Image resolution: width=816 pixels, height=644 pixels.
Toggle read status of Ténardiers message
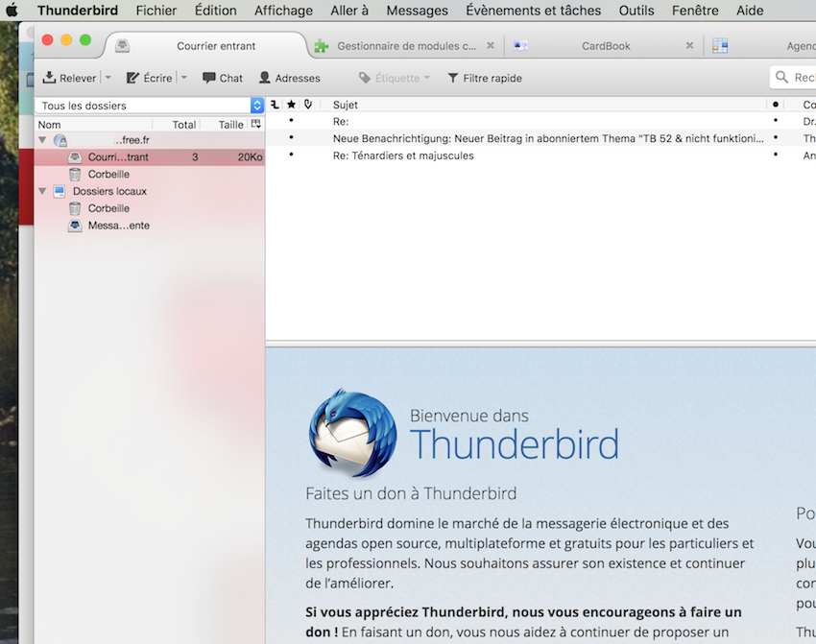tap(776, 155)
